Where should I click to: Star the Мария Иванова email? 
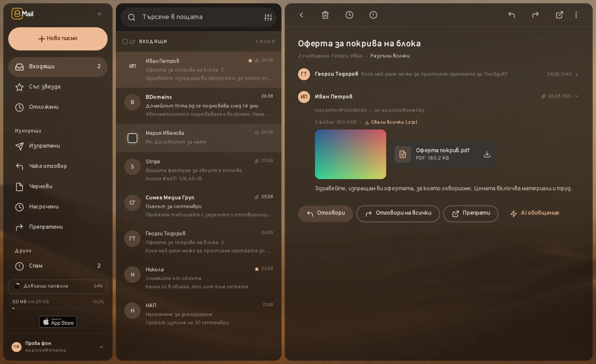[256, 132]
